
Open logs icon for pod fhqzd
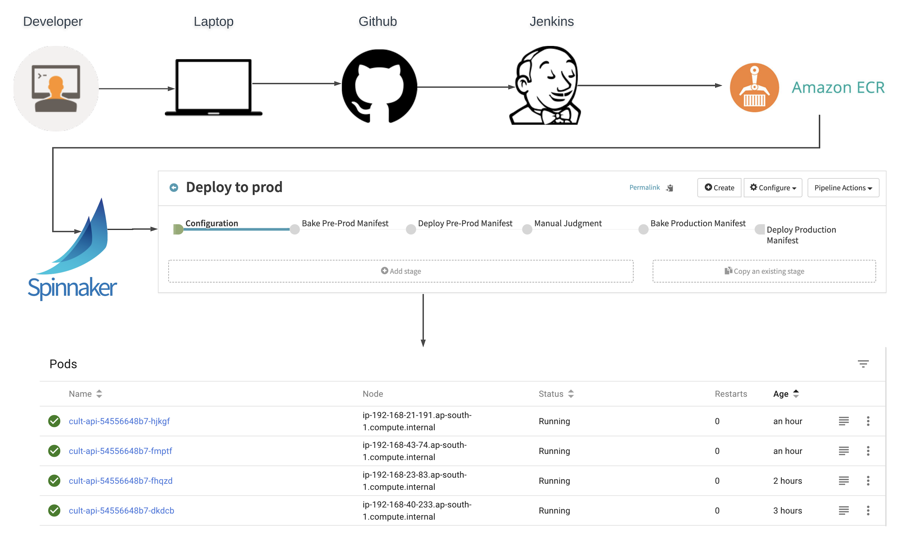(x=843, y=481)
